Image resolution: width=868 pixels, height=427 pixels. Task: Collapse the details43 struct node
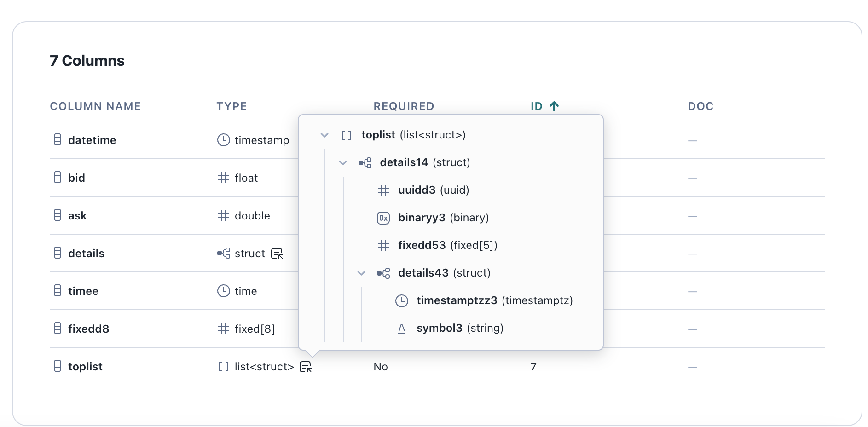361,273
